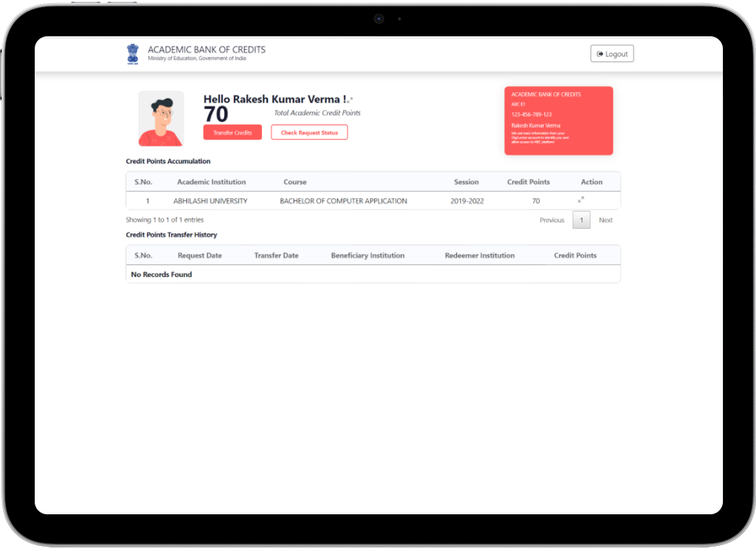Select page 1 in pagination
Viewport: 756px width, 549px height.
click(582, 220)
